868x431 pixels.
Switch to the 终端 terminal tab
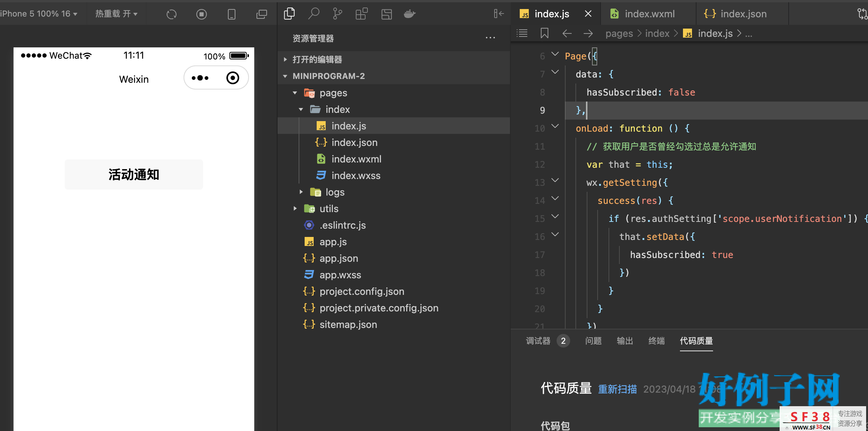[656, 341]
